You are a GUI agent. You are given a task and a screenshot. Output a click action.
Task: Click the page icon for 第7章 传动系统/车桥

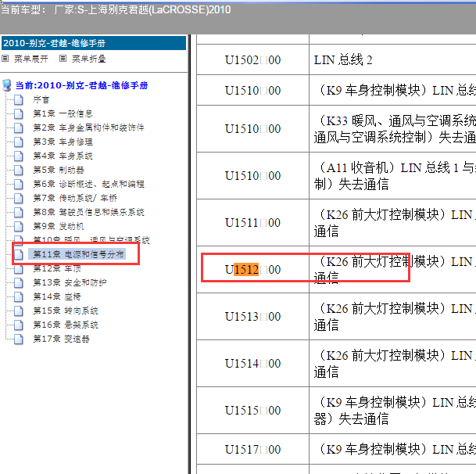click(x=19, y=198)
